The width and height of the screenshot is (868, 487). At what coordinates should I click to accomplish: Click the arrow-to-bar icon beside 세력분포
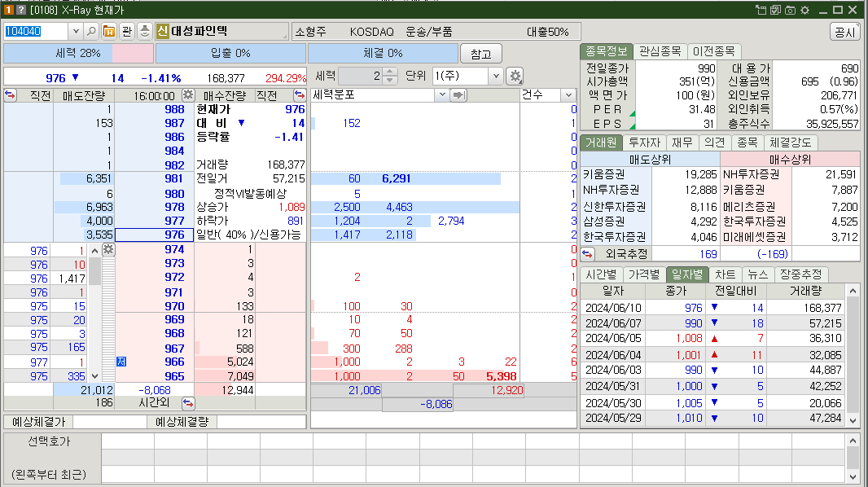click(458, 95)
